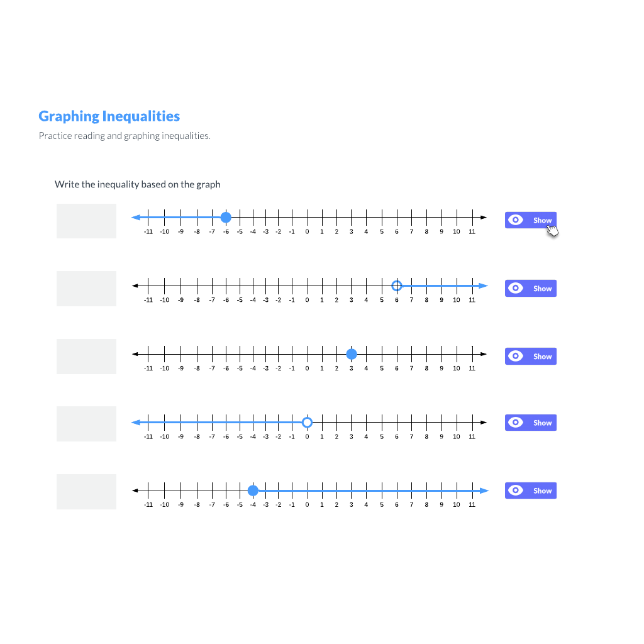The image size is (644, 644).
Task: Select the filled blue dot at -4
Action: click(x=253, y=491)
